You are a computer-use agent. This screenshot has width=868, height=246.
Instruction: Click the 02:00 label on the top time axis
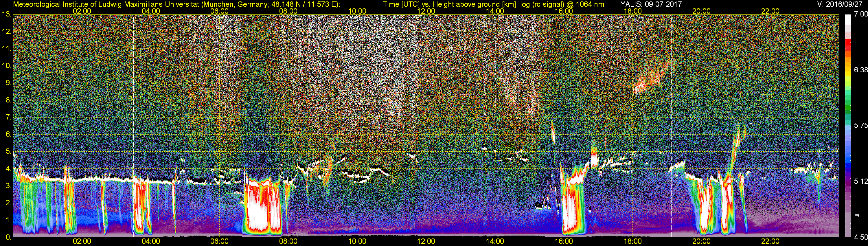[82, 11]
